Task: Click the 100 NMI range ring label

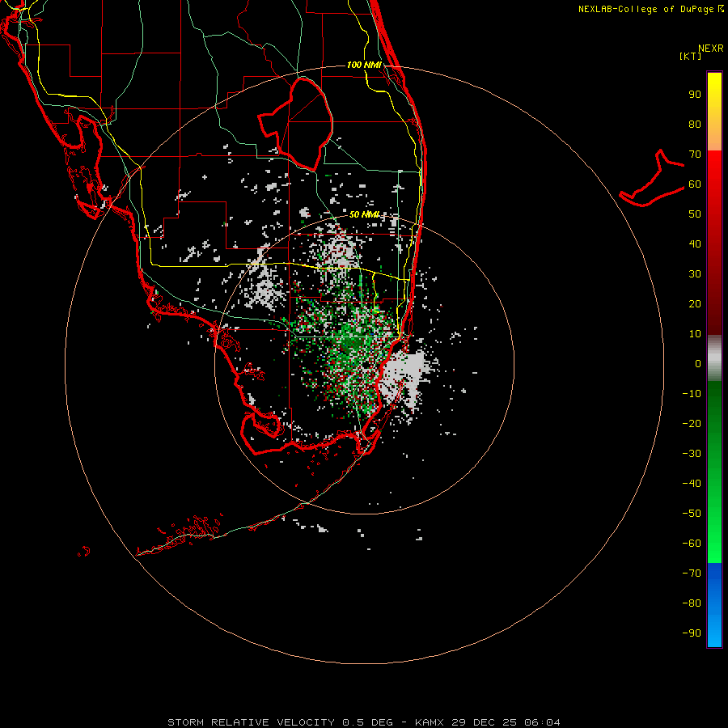Action: (364, 65)
